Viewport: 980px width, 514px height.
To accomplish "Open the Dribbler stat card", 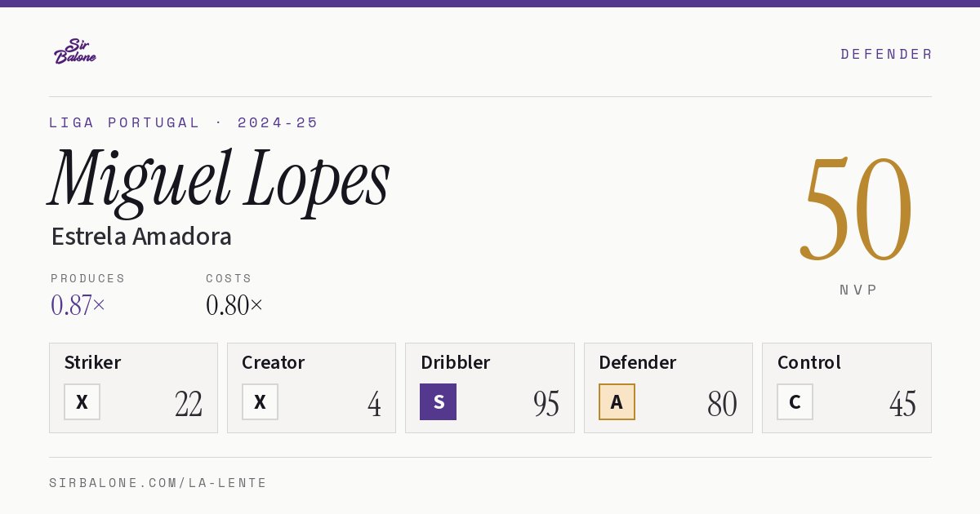I will (x=490, y=388).
